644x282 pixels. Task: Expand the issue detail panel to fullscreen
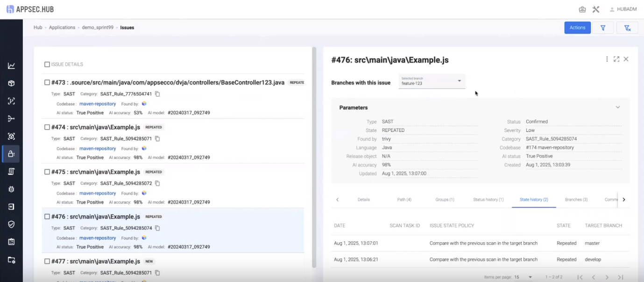point(616,59)
